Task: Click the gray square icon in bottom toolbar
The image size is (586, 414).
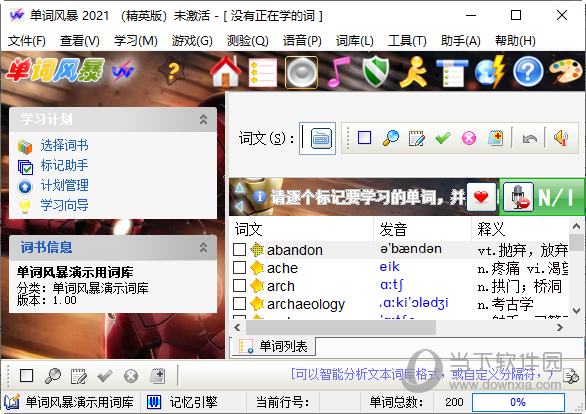Action: click(x=26, y=376)
